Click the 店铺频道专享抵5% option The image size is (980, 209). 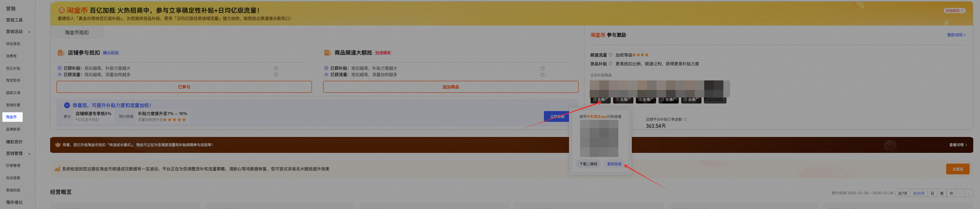click(x=93, y=114)
